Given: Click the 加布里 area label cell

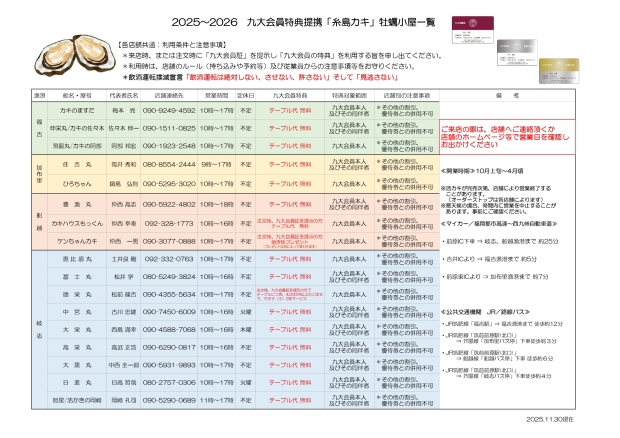Looking at the screenshot, I should point(40,174).
